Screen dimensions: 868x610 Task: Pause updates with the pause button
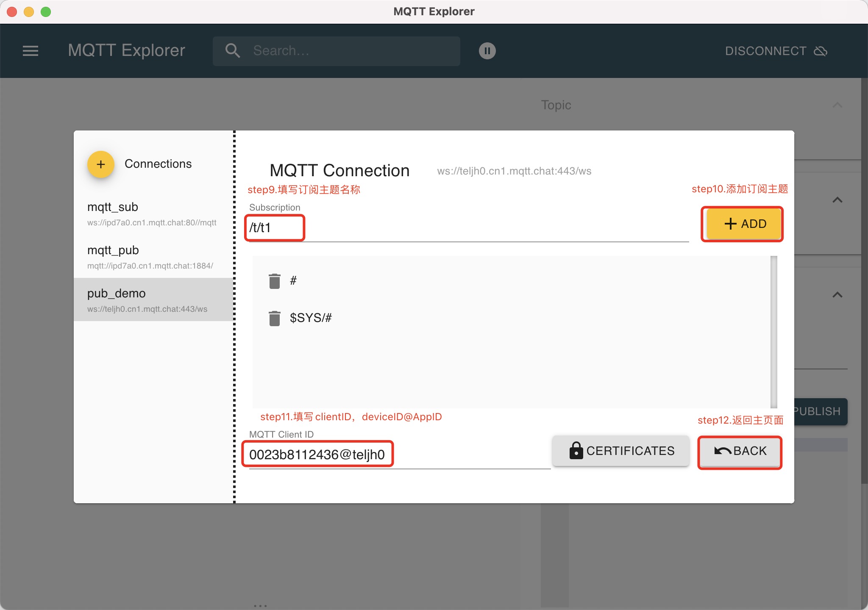pyautogui.click(x=487, y=51)
